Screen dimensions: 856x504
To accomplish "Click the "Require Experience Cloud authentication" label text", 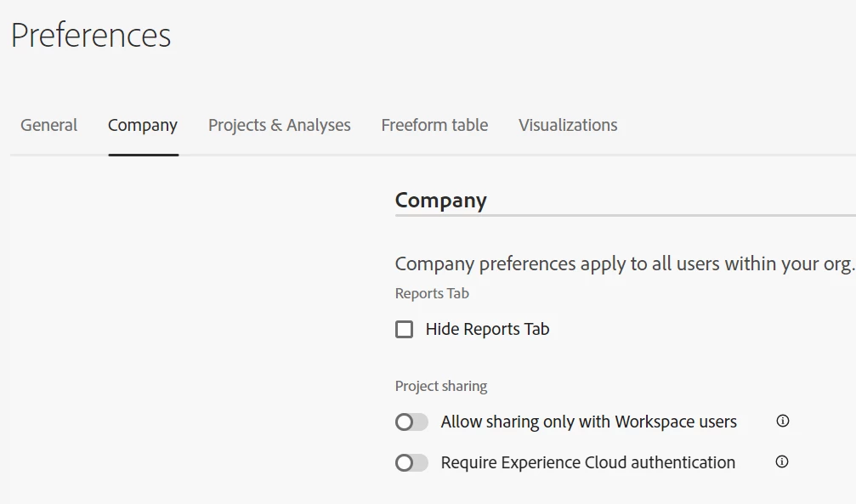I will coord(587,462).
